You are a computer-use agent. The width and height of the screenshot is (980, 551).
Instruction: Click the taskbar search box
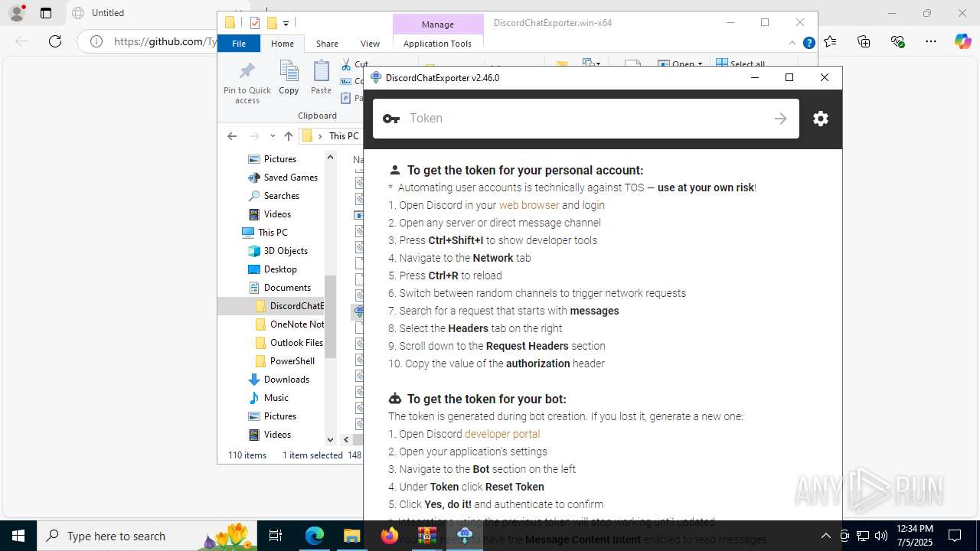(x=147, y=536)
